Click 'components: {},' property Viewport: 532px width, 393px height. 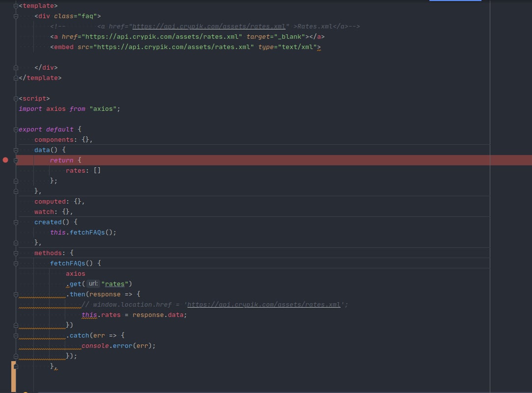pos(63,140)
